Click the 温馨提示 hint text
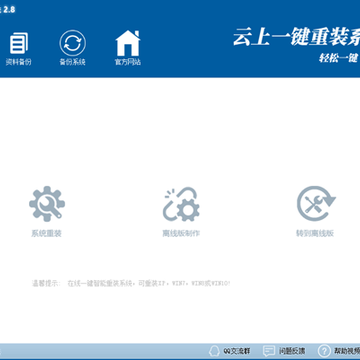The width and height of the screenshot is (360, 360). (x=131, y=284)
